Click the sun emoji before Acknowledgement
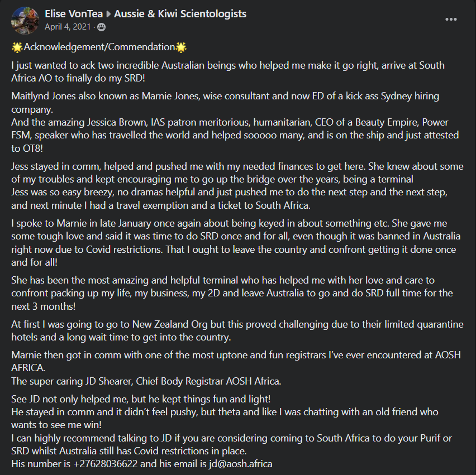This screenshot has width=476, height=475. pyautogui.click(x=17, y=47)
